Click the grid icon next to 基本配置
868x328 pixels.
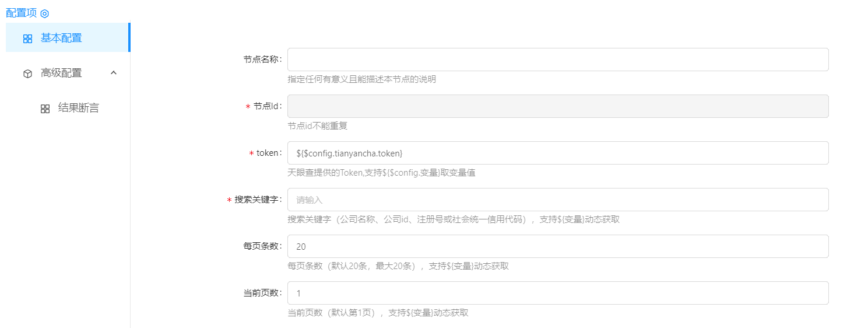(27, 39)
